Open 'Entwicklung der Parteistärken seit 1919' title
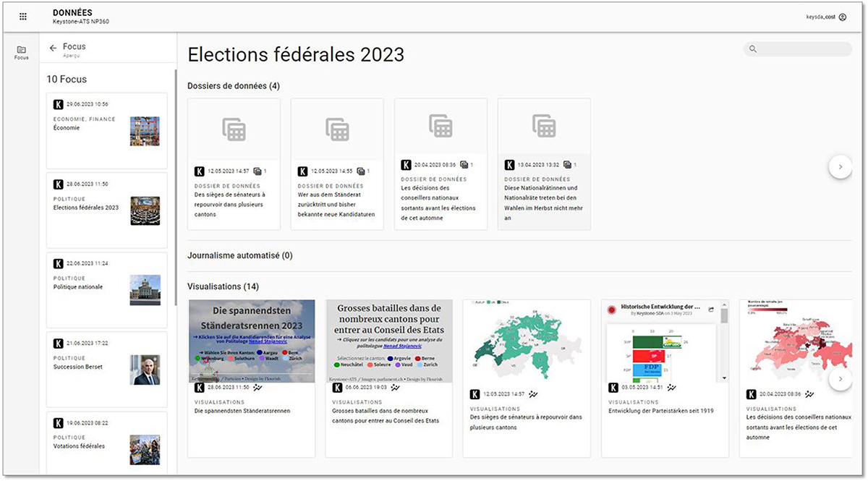 tap(661, 411)
